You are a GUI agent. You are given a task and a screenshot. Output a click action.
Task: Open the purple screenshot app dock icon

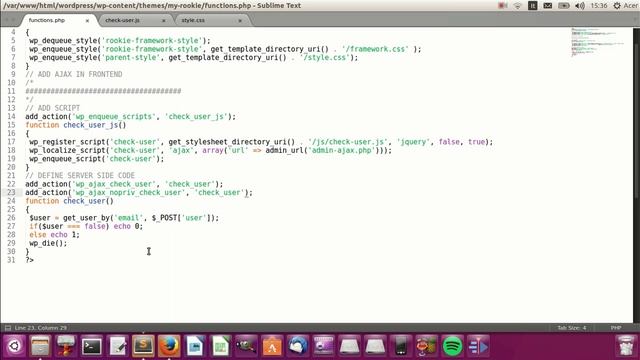tap(323, 347)
